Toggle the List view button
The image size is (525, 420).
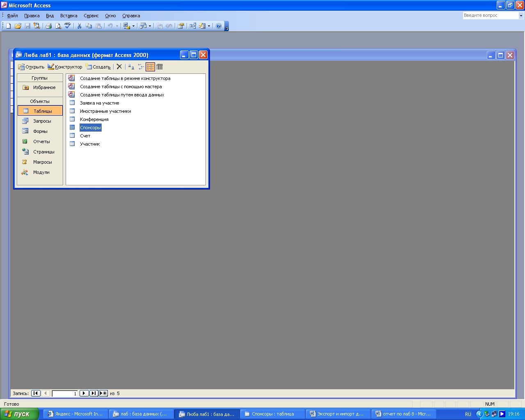[x=150, y=66]
